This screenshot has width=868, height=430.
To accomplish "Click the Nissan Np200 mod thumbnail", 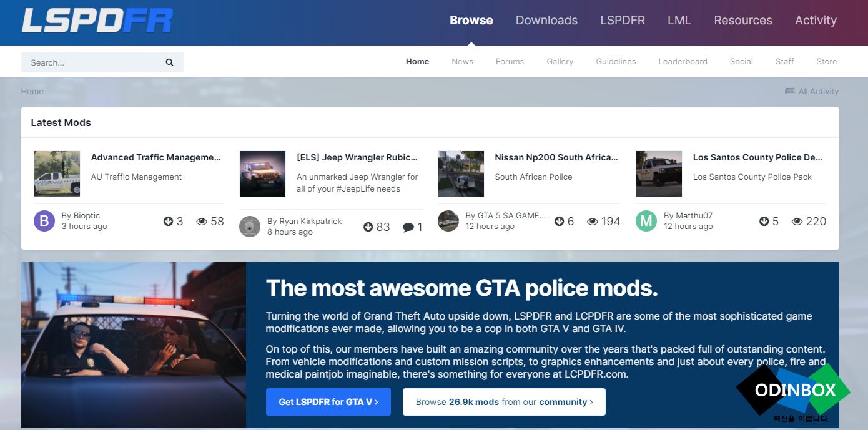I will click(x=461, y=173).
